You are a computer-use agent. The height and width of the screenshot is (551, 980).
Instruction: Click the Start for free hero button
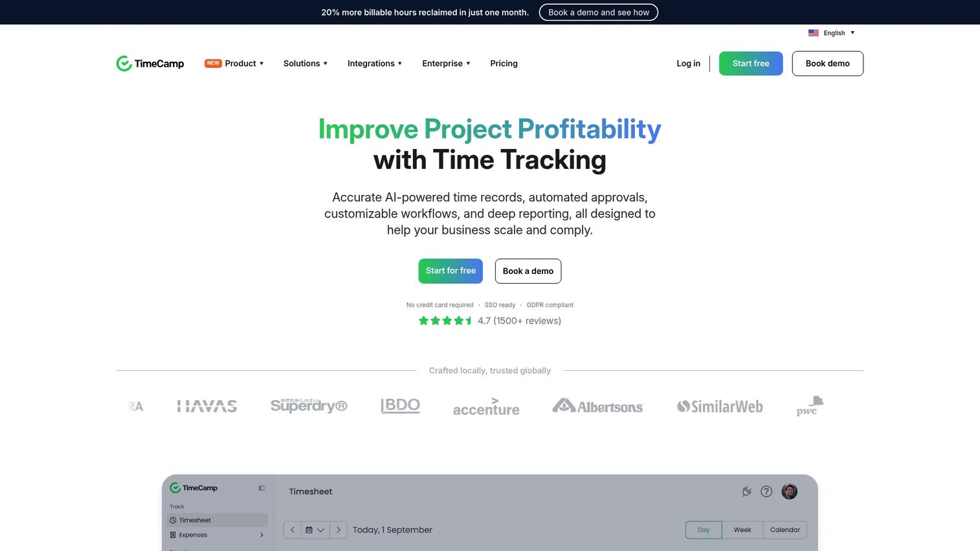point(451,271)
